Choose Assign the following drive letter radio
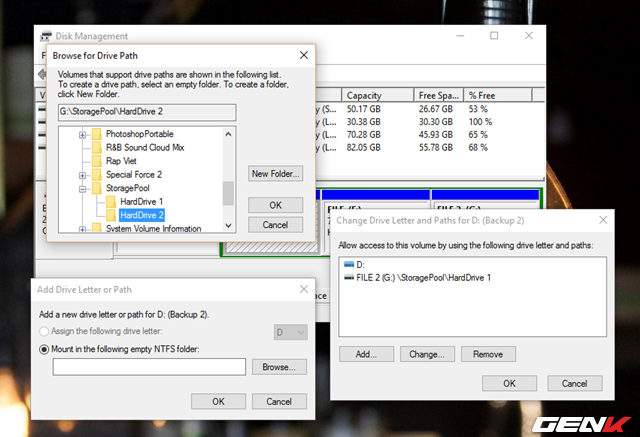 [45, 329]
